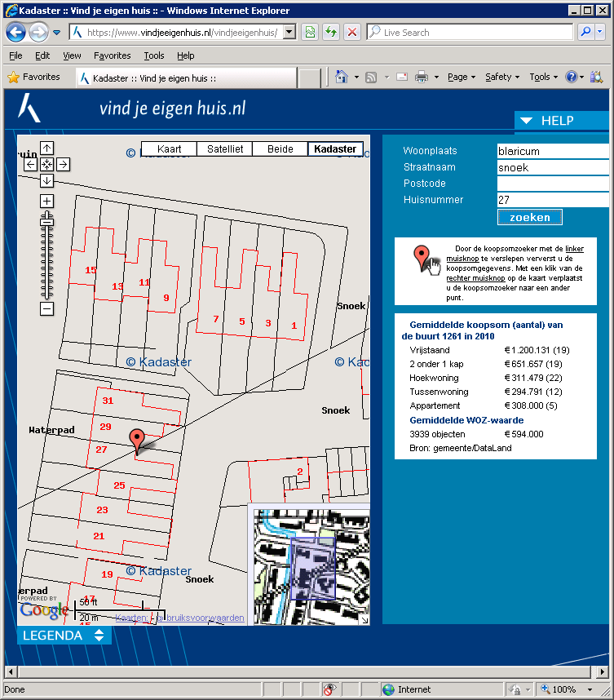Open the Print dropdown arrow
The image size is (614, 700).
click(436, 78)
